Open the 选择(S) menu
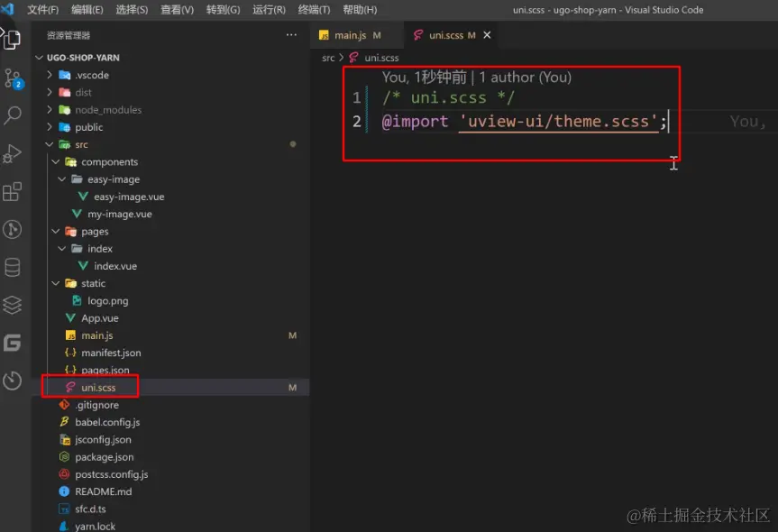Viewport: 778px width, 532px height. [x=132, y=9]
